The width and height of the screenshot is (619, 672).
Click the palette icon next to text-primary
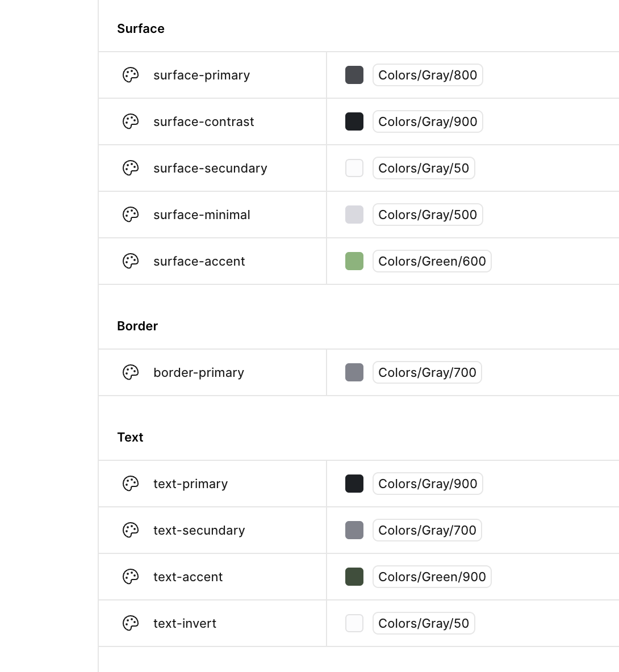pos(131,484)
